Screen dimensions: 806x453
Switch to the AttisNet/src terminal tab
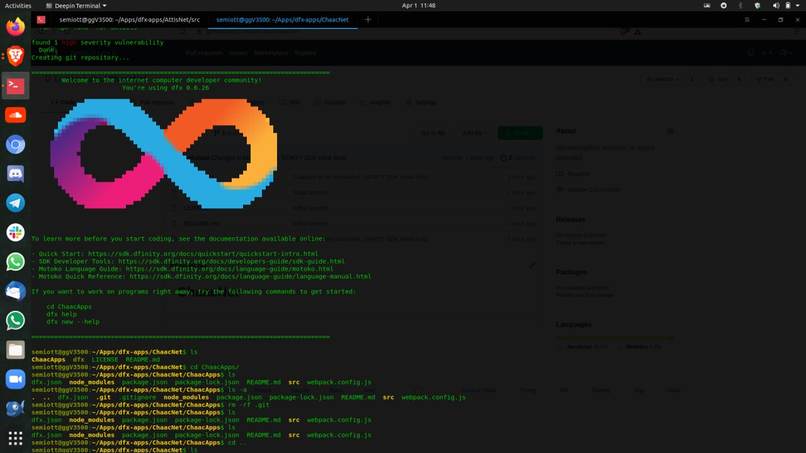coord(129,20)
